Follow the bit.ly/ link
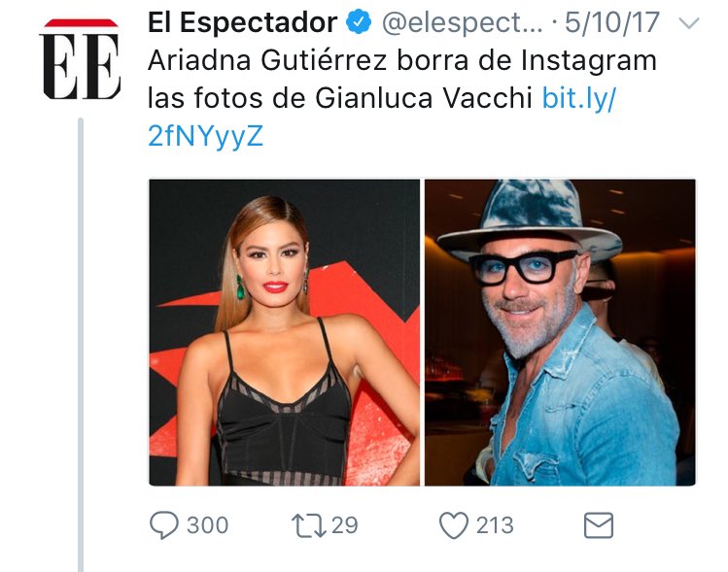728x572 pixels. (x=579, y=98)
